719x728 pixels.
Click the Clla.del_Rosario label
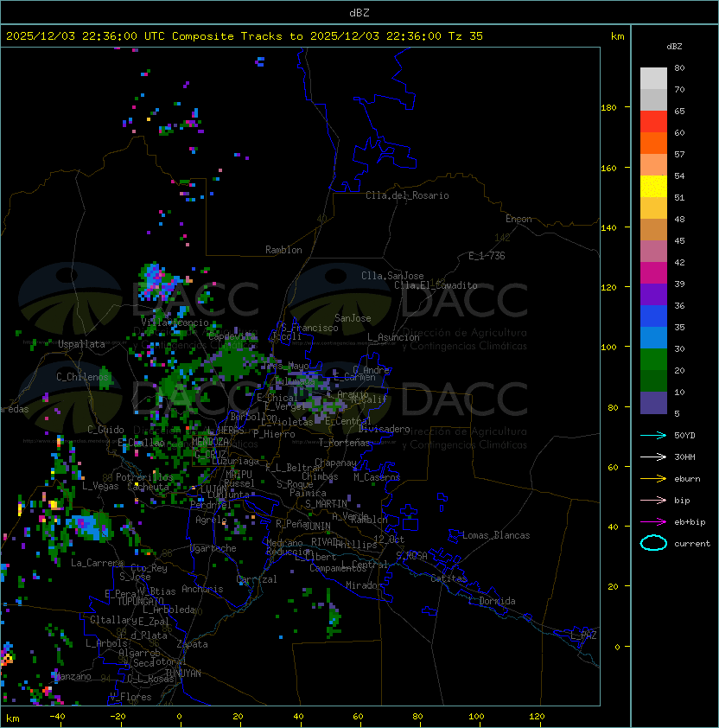[407, 195]
